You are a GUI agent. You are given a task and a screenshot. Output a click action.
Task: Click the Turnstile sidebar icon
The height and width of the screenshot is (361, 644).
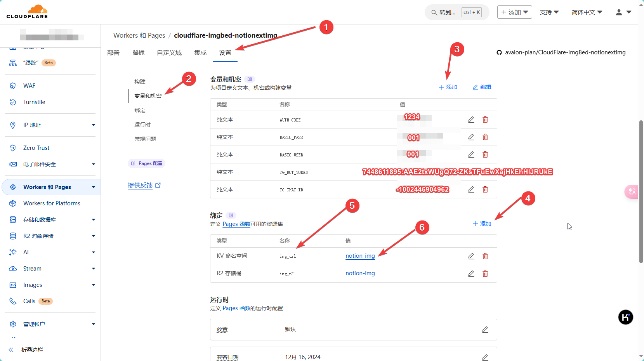[13, 102]
